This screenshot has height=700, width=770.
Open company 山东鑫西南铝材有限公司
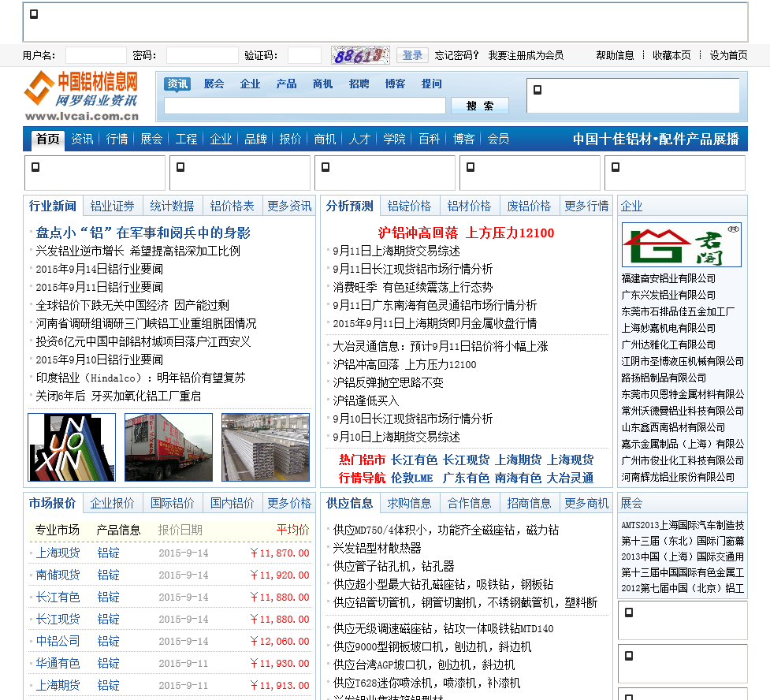click(673, 427)
